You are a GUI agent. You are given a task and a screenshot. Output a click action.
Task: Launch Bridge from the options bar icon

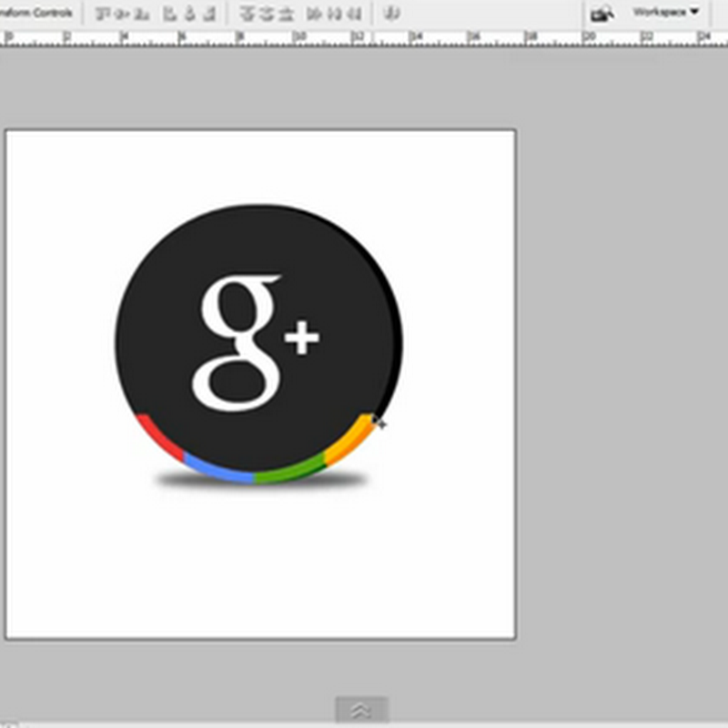(x=601, y=14)
